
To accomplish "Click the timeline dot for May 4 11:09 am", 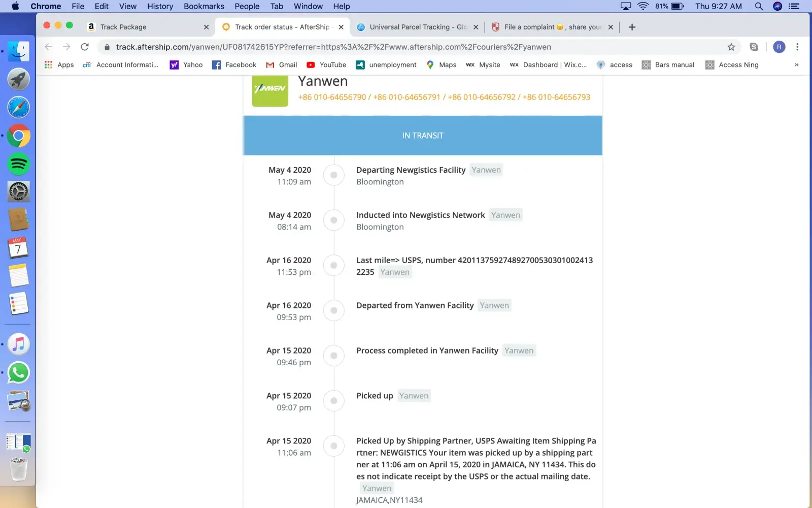I will [334, 175].
